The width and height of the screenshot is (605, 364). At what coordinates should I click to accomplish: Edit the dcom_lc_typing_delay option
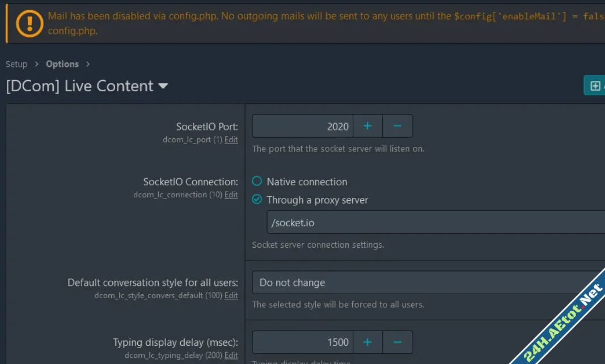coord(231,355)
